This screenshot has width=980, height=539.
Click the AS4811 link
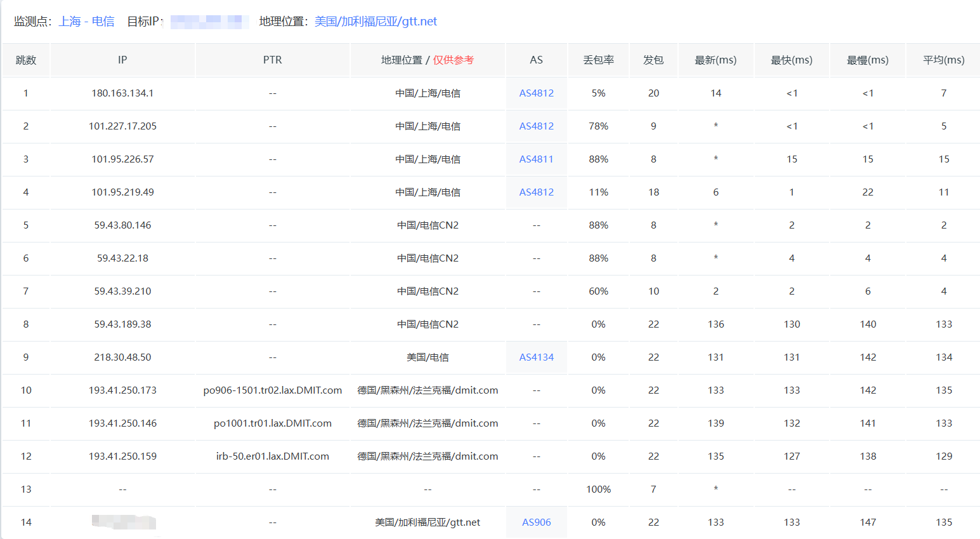coord(536,159)
